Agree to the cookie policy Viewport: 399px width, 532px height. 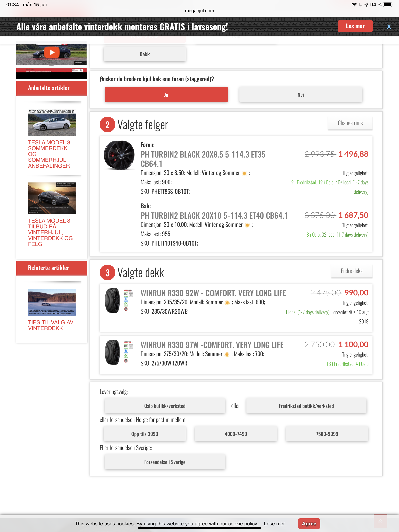(x=309, y=524)
